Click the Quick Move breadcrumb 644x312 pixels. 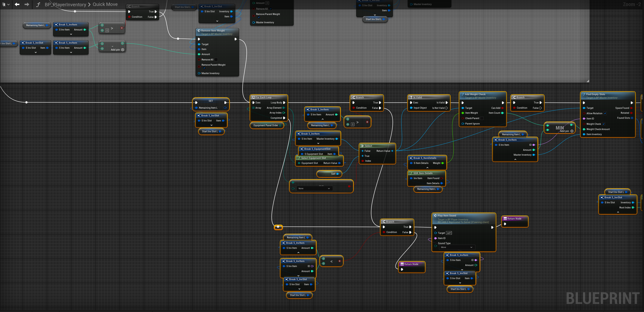[x=105, y=5]
